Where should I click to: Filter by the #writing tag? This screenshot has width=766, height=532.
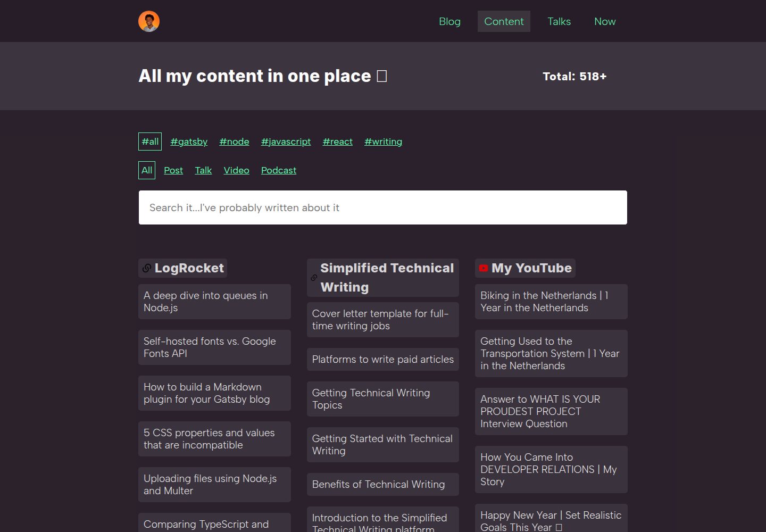tap(383, 142)
